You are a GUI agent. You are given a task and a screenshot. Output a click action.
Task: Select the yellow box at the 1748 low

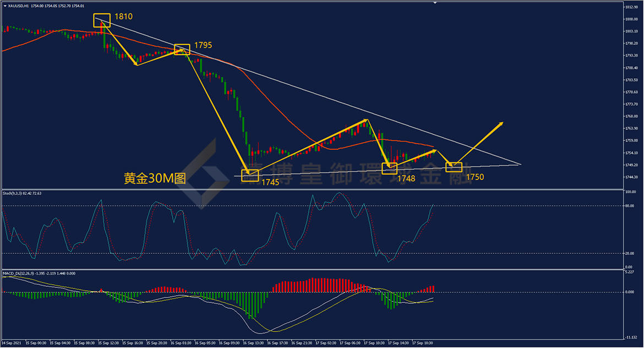click(x=389, y=168)
